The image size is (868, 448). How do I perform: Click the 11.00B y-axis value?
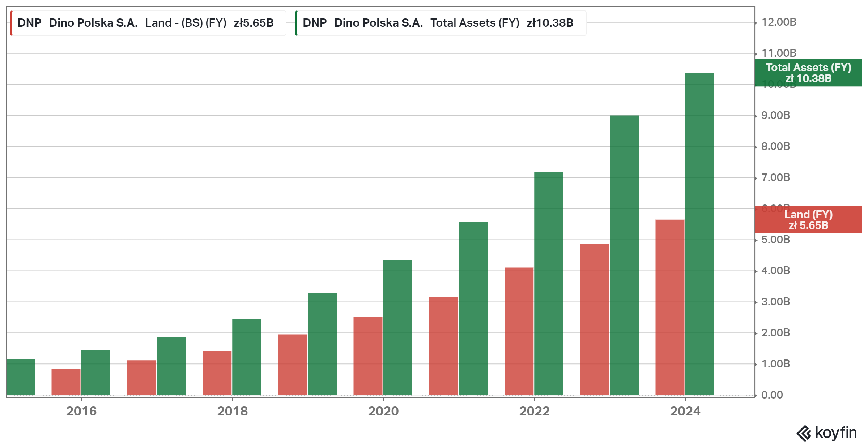pos(779,53)
